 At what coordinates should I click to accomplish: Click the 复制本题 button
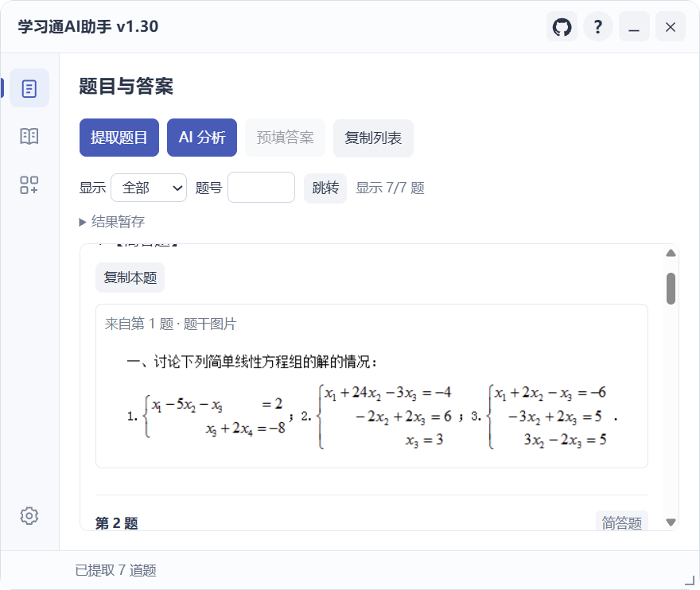(130, 278)
